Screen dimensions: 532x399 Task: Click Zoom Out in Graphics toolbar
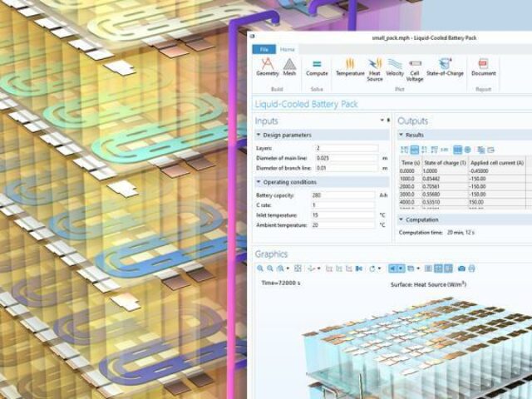pyautogui.click(x=270, y=268)
